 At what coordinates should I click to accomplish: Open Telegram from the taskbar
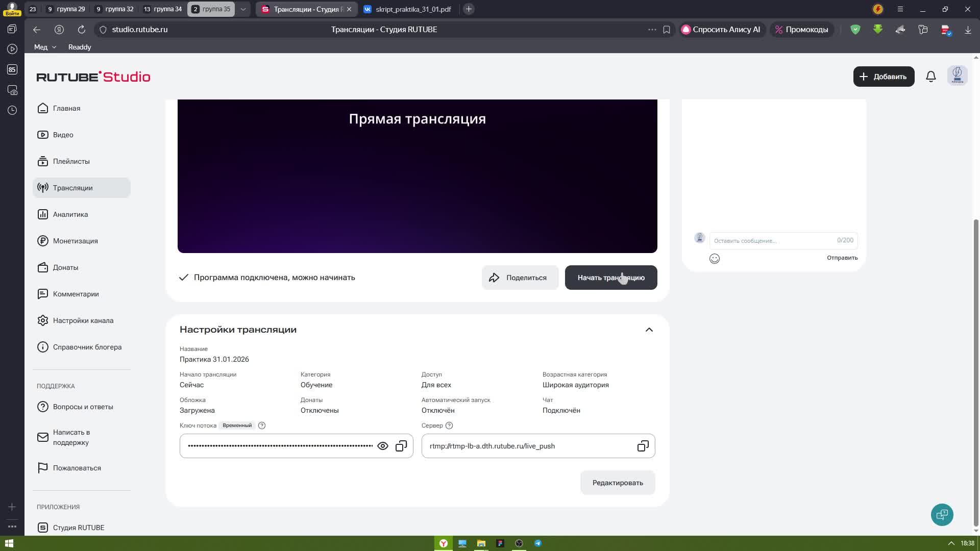[538, 543]
